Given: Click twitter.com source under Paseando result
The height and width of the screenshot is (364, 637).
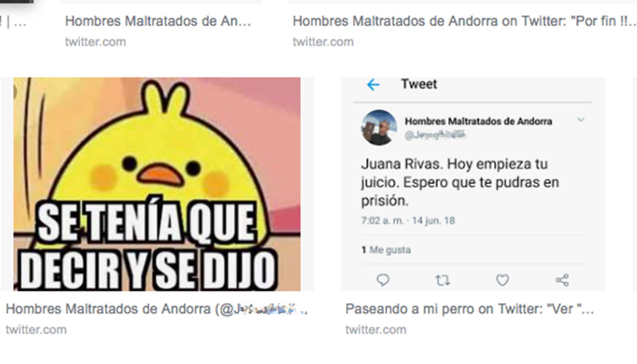Looking at the screenshot, I should (x=376, y=330).
